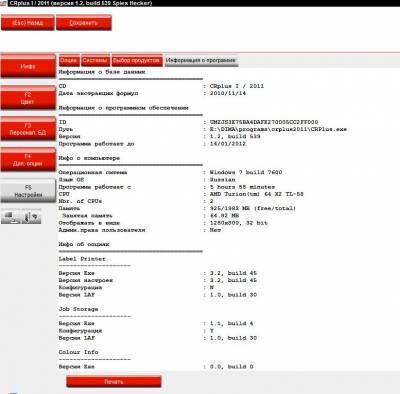400x394 pixels.
Task: Click the app icon in title bar
Action: point(3,3)
